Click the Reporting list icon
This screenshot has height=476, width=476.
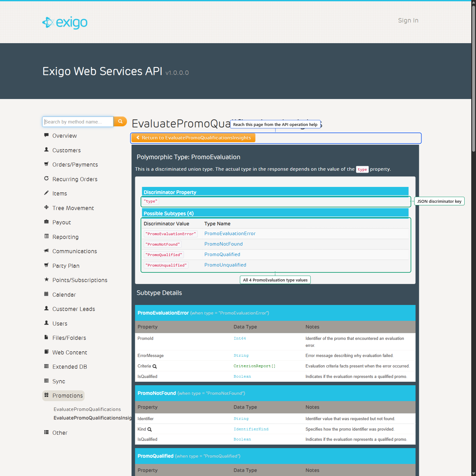46,236
